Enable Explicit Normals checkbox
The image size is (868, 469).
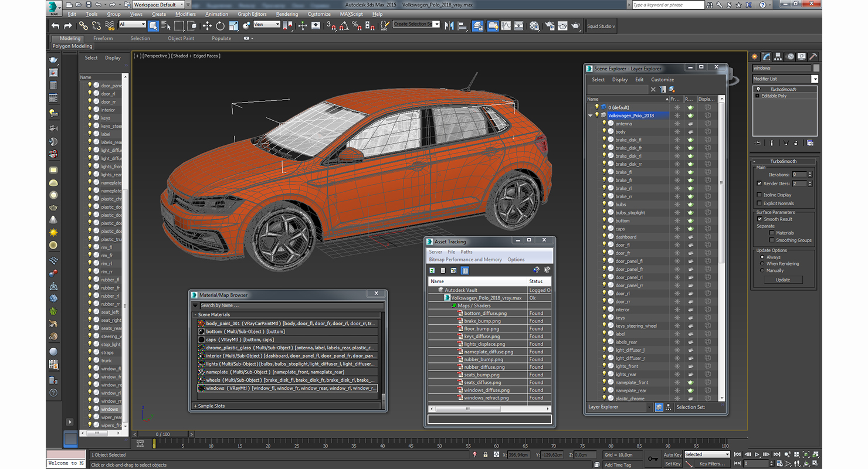tap(759, 203)
